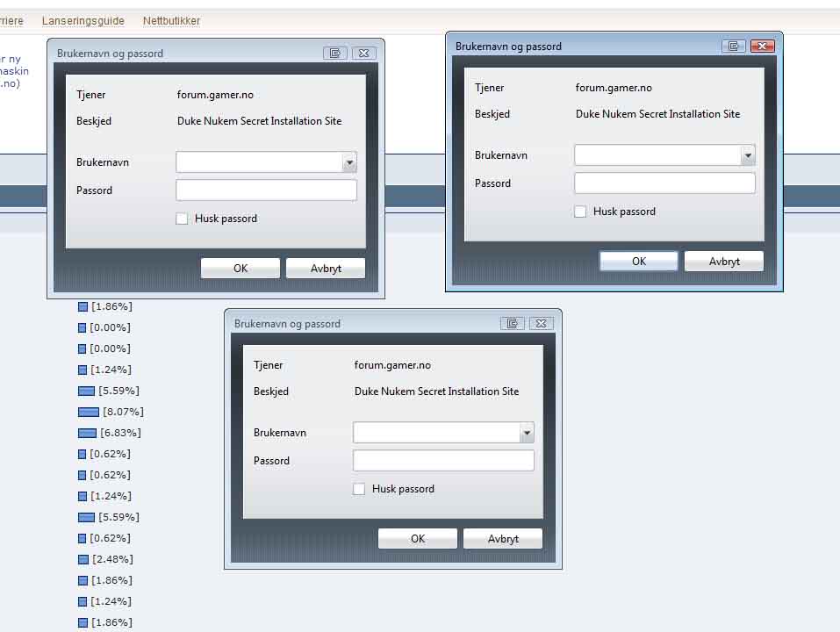Close the upper-left inactive dialog
Viewport: 840px width, 632px height.
[x=363, y=53]
